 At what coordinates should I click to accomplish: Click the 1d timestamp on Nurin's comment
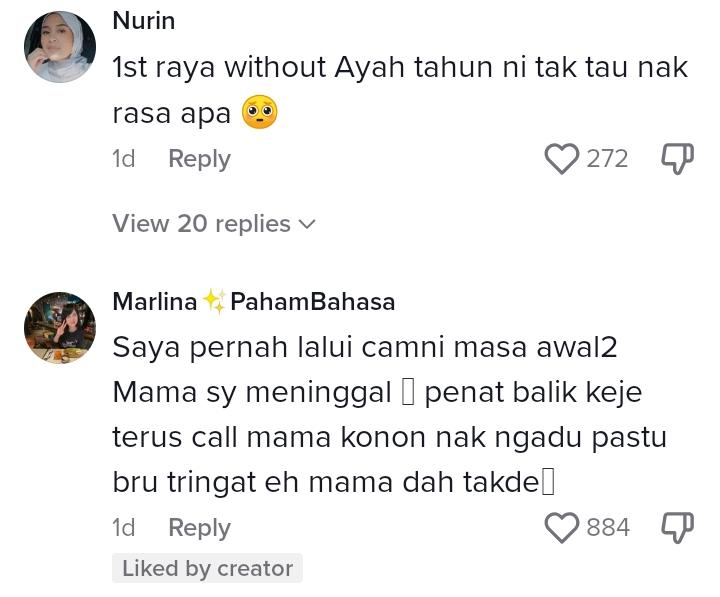coord(123,158)
